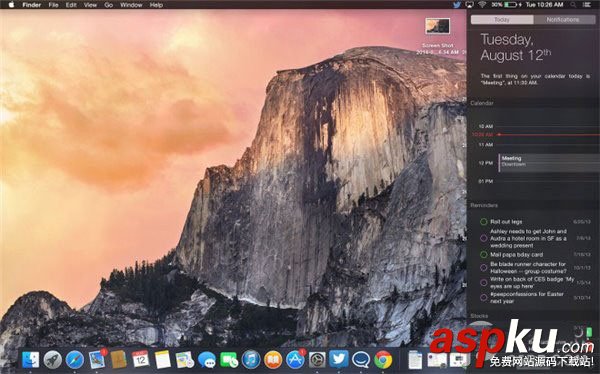Click the menu bar clock 'Tue 10:26 AM'
The image size is (600, 374).
tap(544, 5)
